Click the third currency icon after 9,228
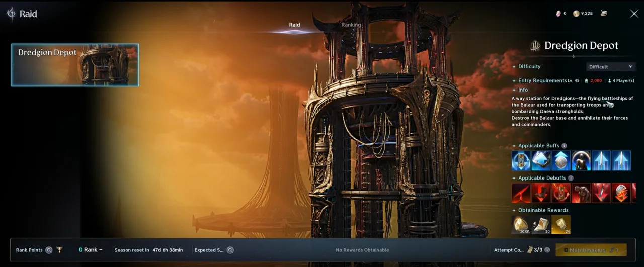644x267 pixels. point(604,14)
